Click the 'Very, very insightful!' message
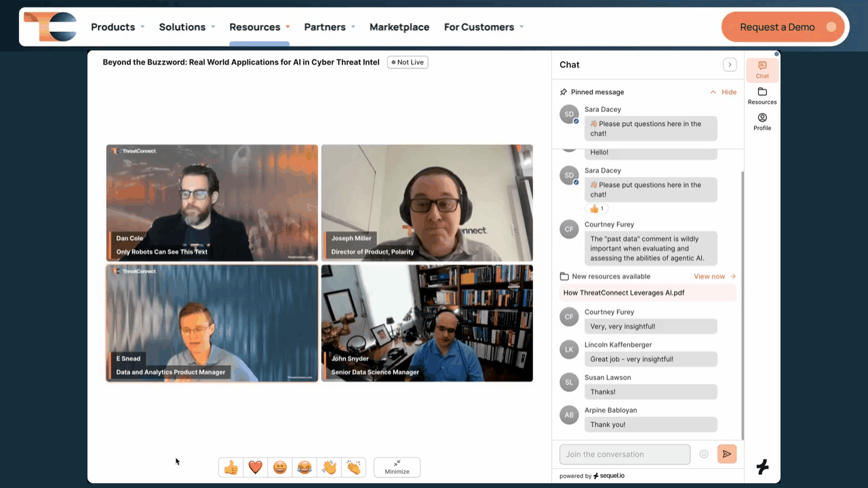868x488 pixels. click(651, 327)
